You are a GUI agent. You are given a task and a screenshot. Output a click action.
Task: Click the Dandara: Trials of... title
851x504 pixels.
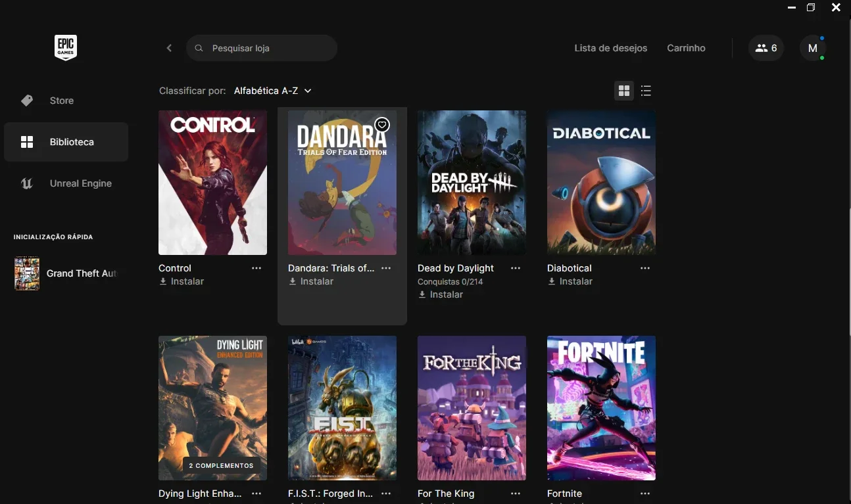point(331,268)
